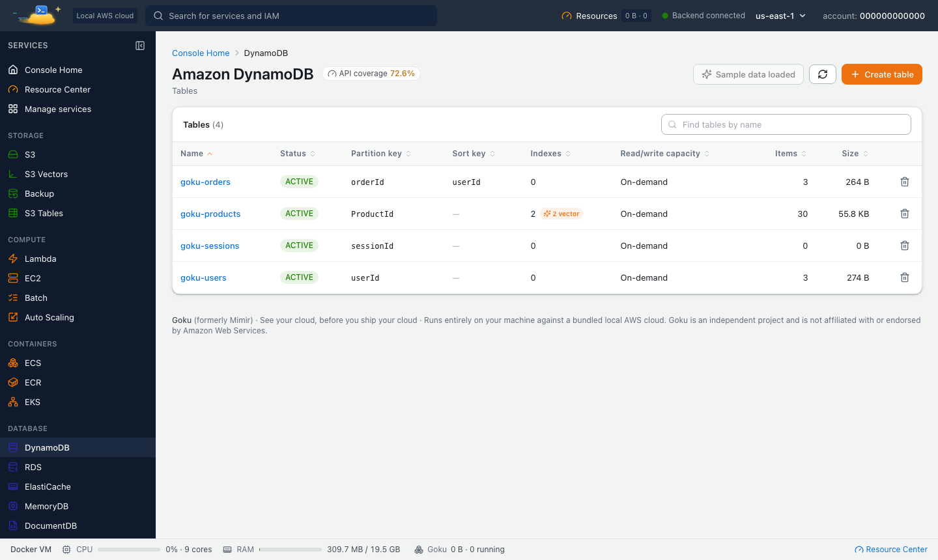Click the RAM usage bar

(x=291, y=550)
